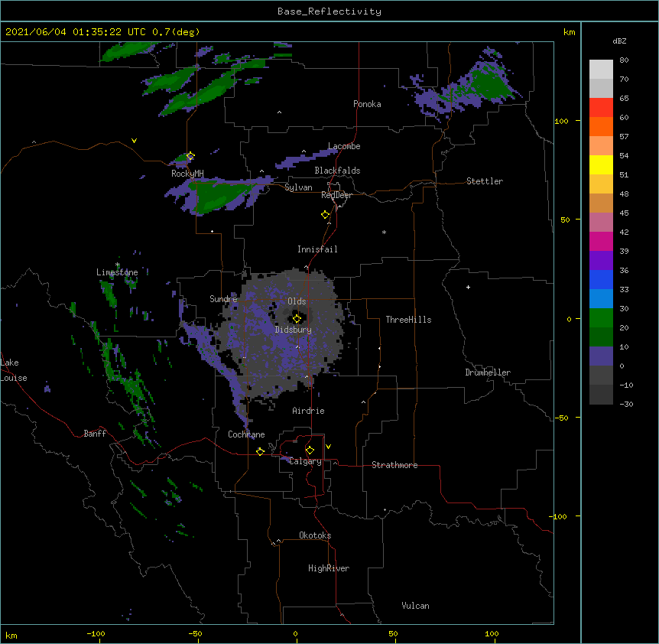This screenshot has height=644, width=659.
Task: Select the light blue swatch above 30 dBZ
Action: (x=601, y=299)
